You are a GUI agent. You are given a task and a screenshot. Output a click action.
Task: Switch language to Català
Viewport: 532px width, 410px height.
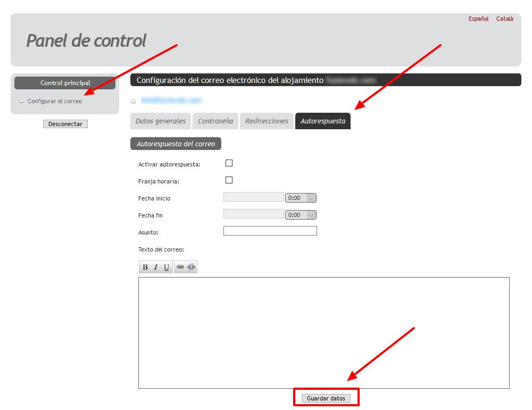point(504,19)
